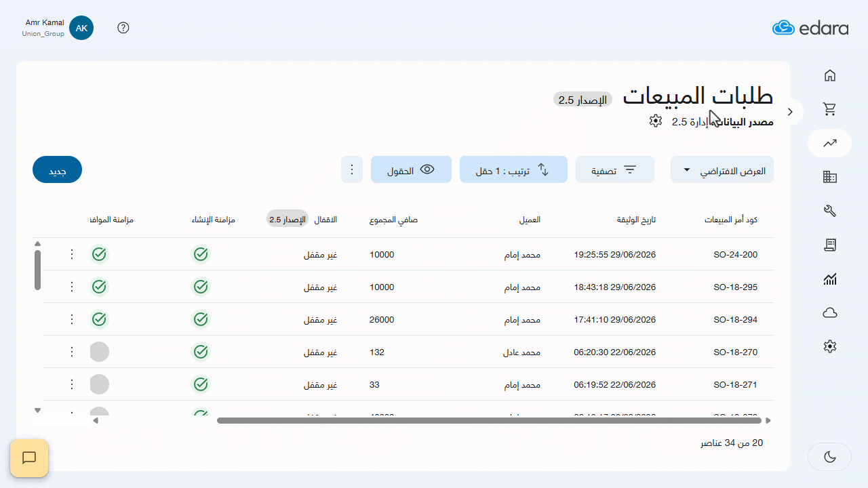Sort by صافي المجموع column header
This screenshot has height=488, width=868.
click(393, 220)
